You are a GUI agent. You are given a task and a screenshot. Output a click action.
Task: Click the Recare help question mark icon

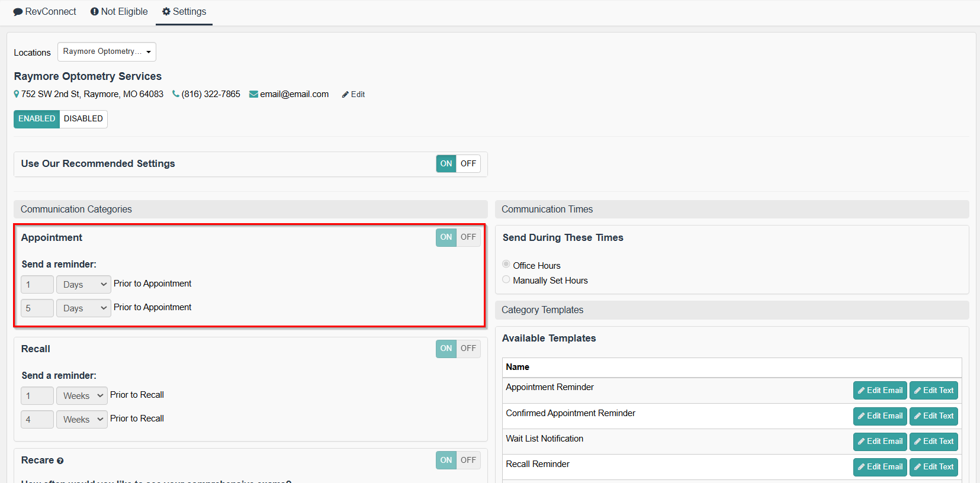click(60, 461)
